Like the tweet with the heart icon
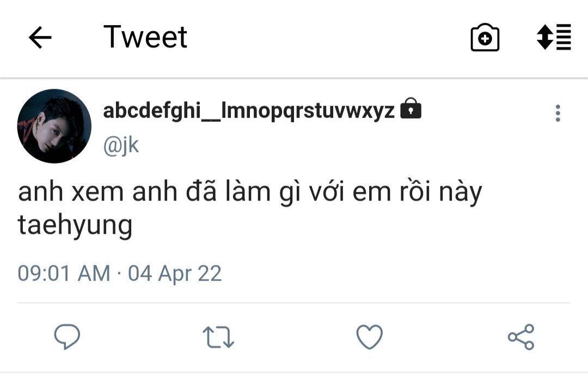 369,337
